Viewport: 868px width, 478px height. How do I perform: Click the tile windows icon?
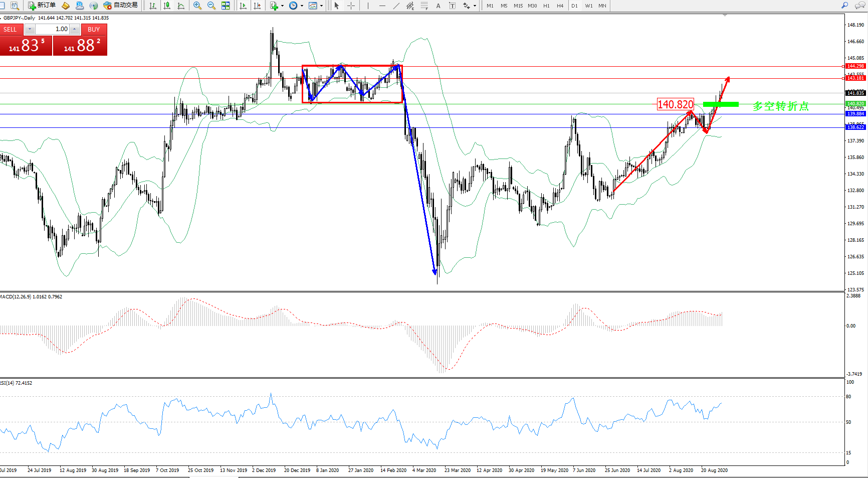[226, 6]
